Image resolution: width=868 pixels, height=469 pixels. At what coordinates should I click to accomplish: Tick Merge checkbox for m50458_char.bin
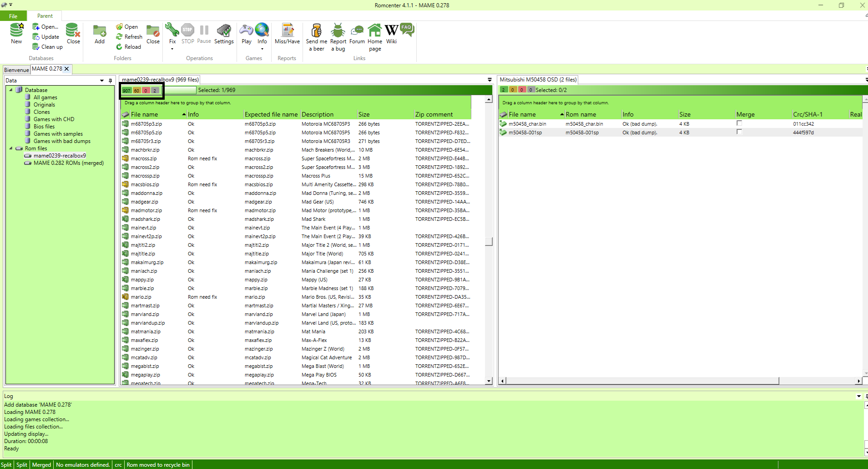click(x=739, y=123)
